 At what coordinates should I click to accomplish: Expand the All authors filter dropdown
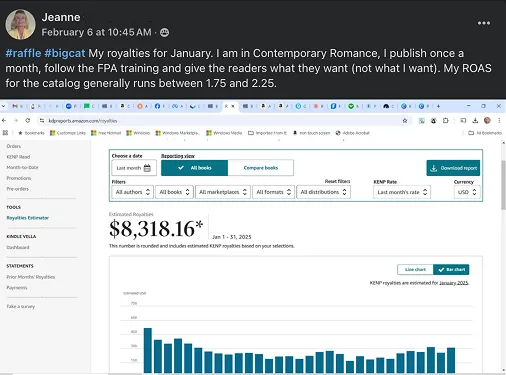click(133, 192)
